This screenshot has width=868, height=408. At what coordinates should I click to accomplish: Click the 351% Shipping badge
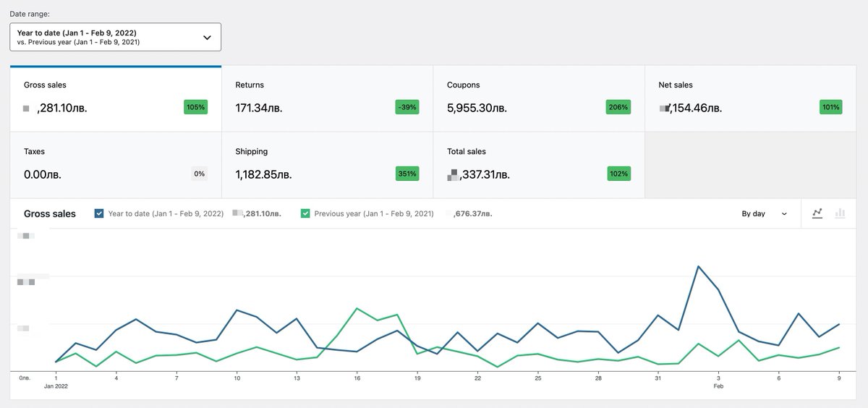click(407, 174)
